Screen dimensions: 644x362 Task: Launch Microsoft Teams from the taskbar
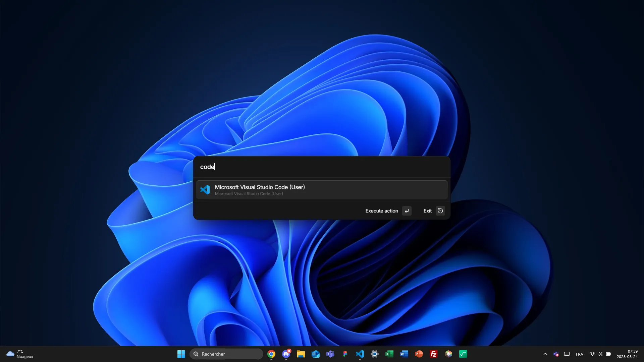[x=330, y=354]
